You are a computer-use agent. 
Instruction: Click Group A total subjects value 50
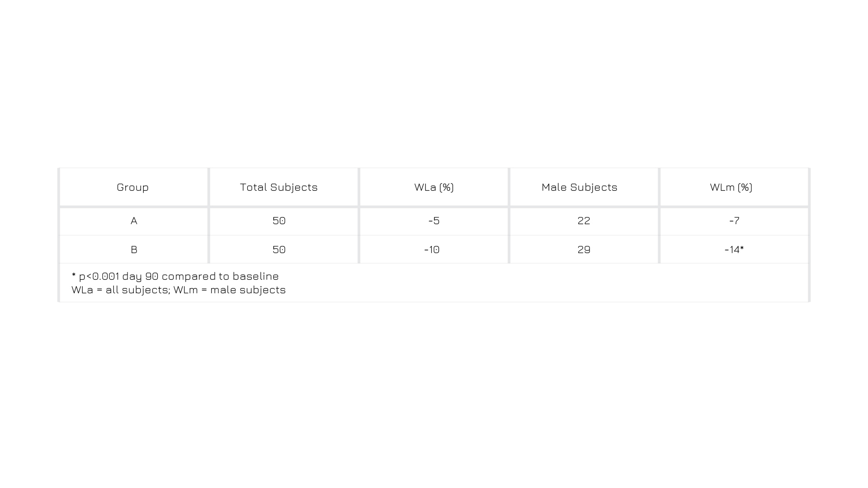pyautogui.click(x=279, y=221)
